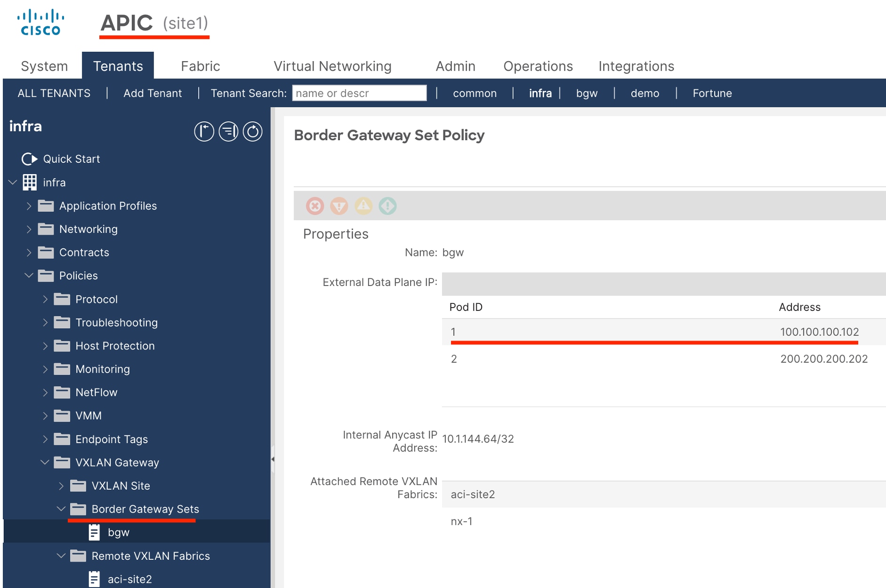Click the Pod ID column header
The image size is (886, 588).
click(466, 307)
